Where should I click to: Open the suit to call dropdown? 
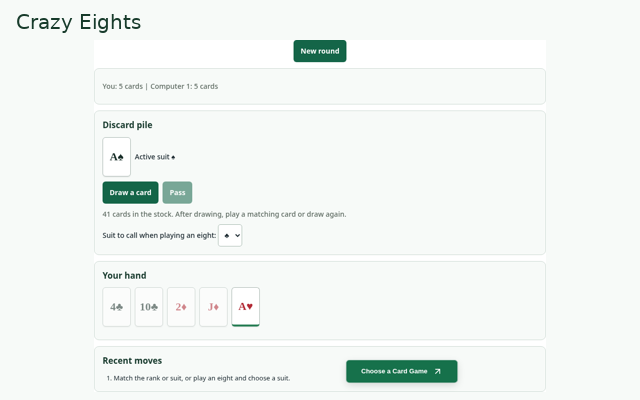pos(230,235)
